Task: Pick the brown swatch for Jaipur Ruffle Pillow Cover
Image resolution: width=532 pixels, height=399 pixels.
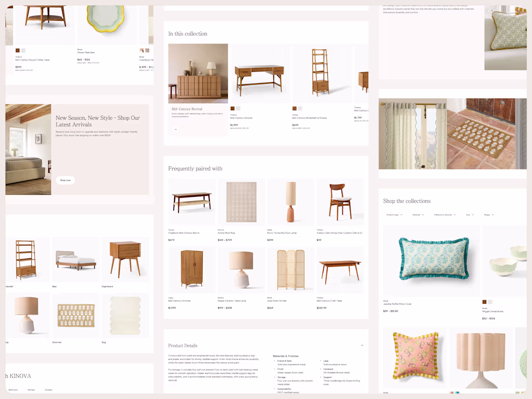Action: coord(484,302)
